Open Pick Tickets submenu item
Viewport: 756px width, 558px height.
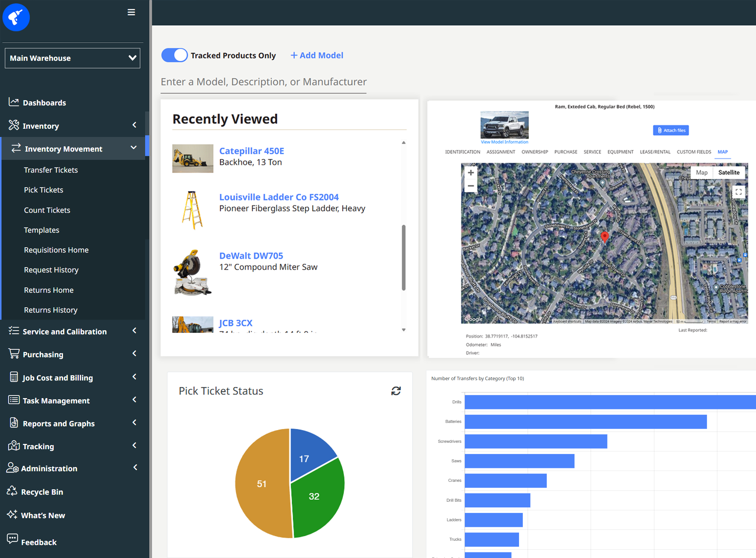point(43,190)
